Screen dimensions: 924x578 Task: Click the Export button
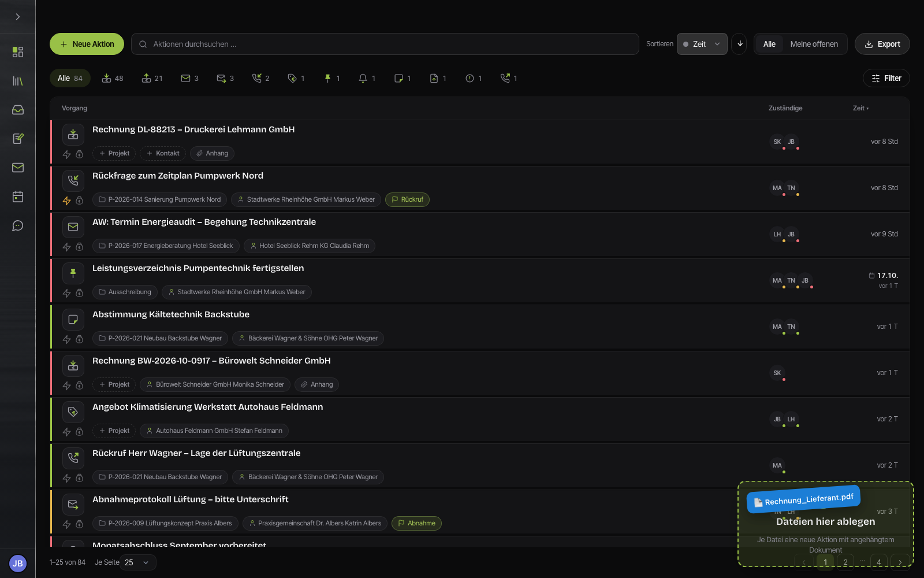click(882, 44)
